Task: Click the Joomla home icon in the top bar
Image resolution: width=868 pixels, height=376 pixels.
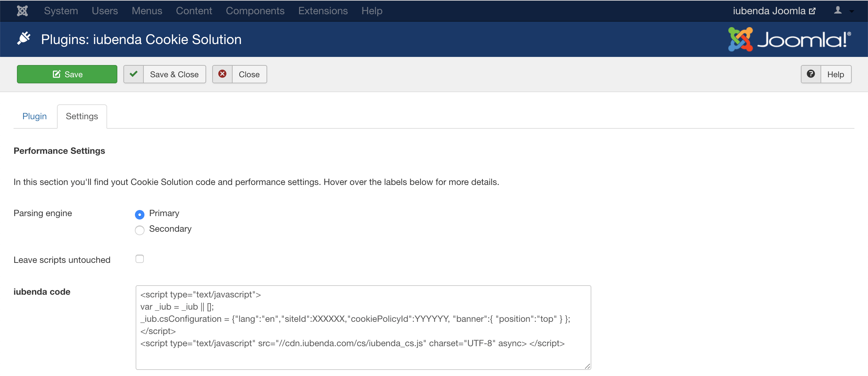Action: 22,11
